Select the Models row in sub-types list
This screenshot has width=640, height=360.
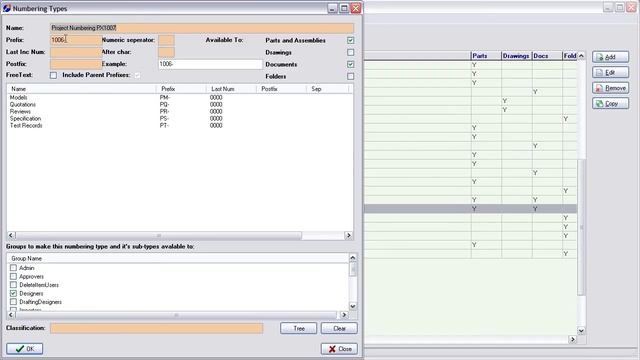180,98
